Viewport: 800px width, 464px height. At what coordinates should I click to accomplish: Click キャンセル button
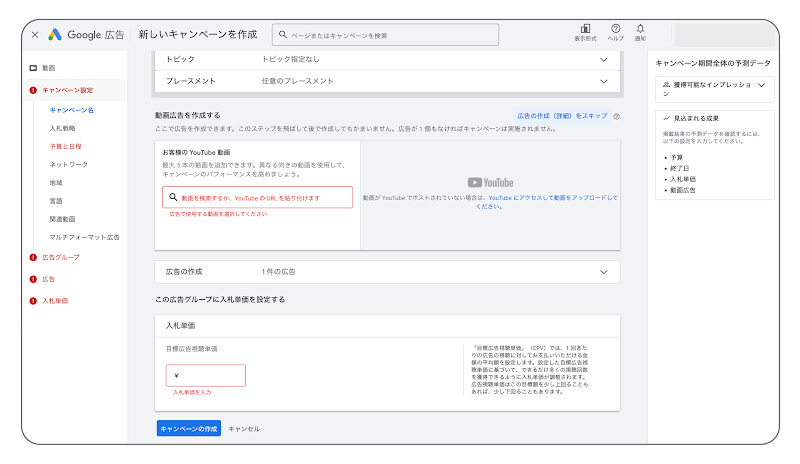coord(244,429)
